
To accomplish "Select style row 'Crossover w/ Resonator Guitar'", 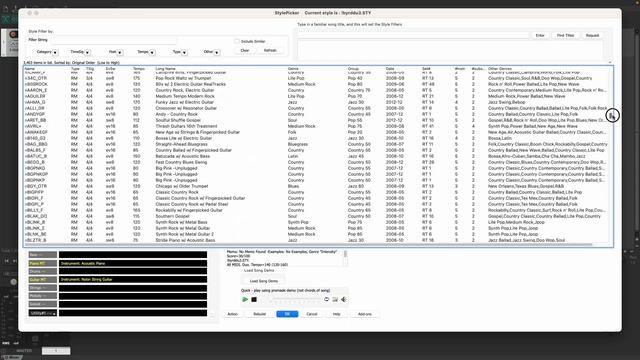I will click(x=316, y=108).
